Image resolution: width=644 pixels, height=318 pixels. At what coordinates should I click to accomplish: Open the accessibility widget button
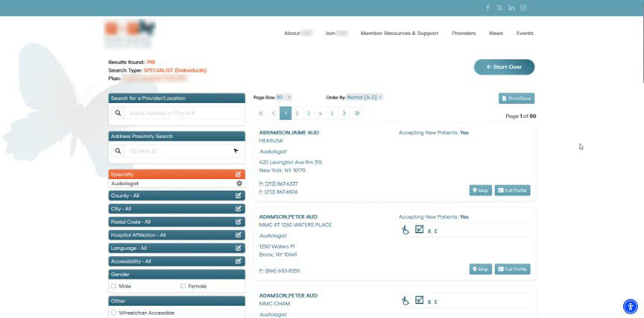coord(630,305)
